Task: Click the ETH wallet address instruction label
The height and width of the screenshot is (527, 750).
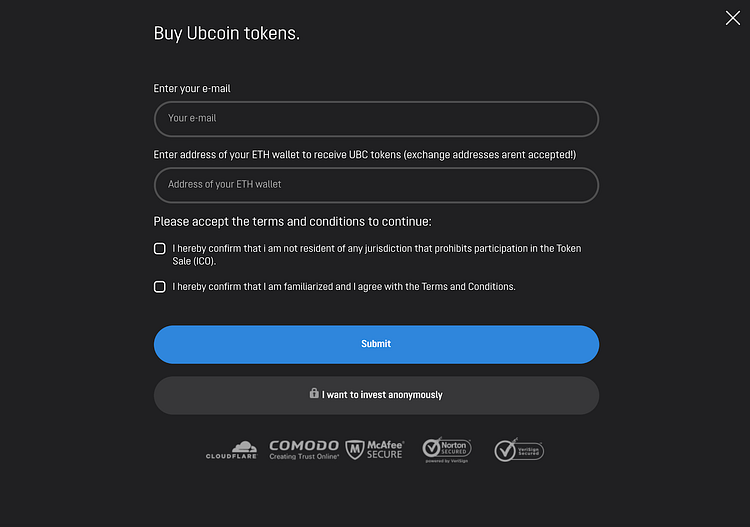Action: [364, 155]
